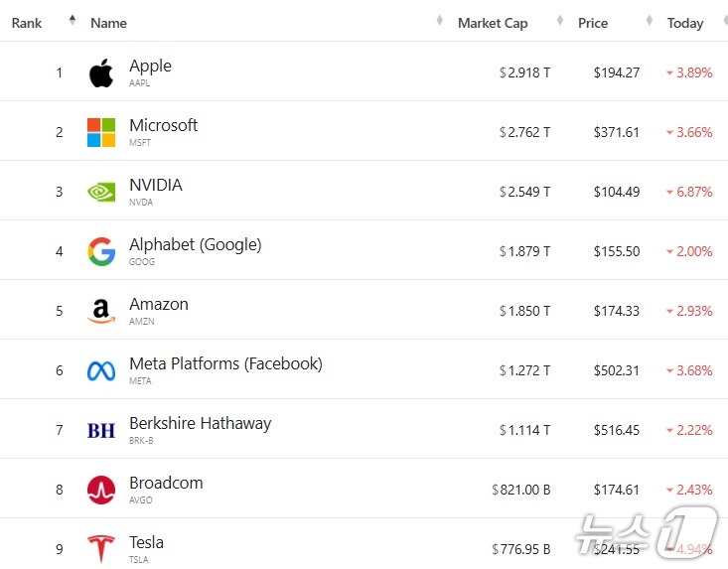
Task: Open the Broadcom company name link
Action: point(166,483)
